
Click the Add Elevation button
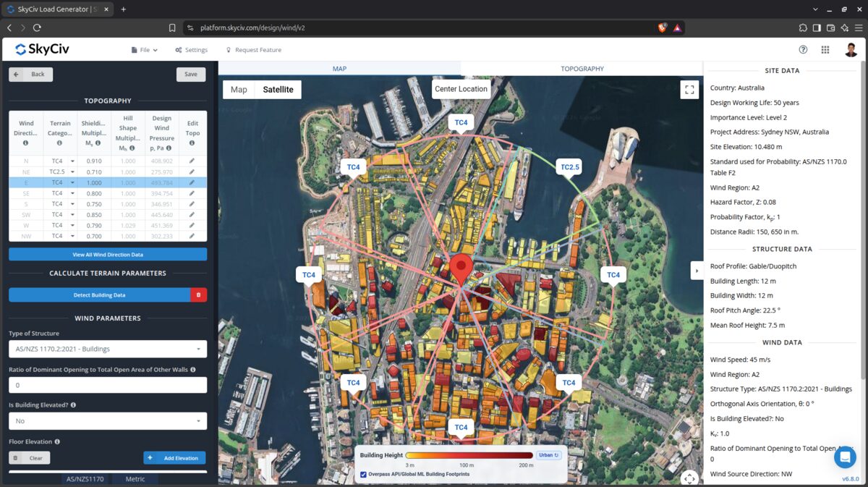tap(174, 458)
